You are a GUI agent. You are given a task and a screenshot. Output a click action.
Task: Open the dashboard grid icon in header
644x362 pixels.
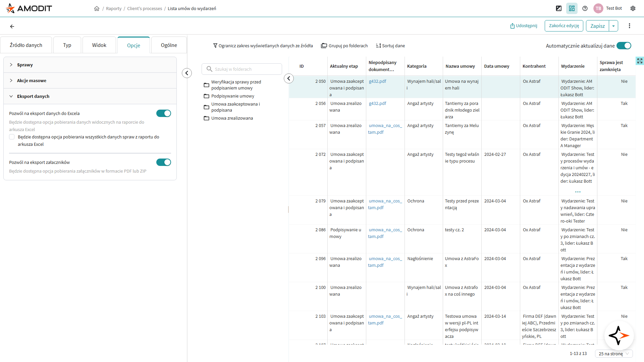click(572, 8)
